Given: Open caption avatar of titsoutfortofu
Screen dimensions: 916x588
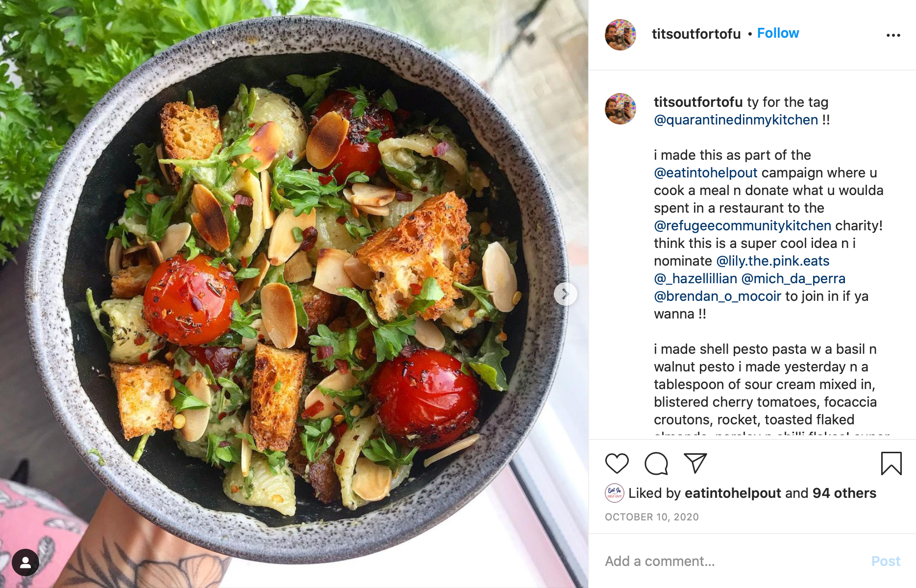Looking at the screenshot, I should click(x=620, y=109).
